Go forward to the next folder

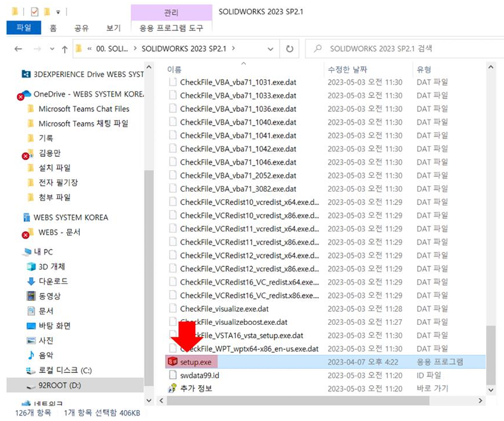tap(37, 49)
